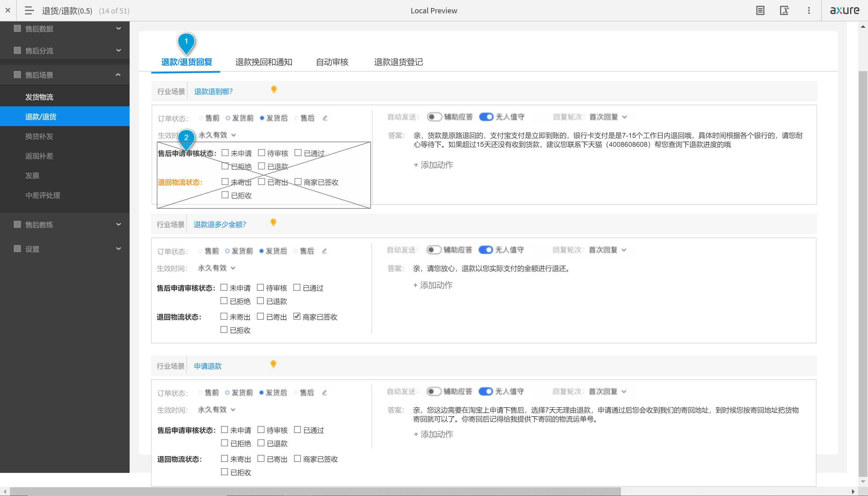
Task: Switch to 退款挽回和通知 tab
Action: [x=264, y=62]
